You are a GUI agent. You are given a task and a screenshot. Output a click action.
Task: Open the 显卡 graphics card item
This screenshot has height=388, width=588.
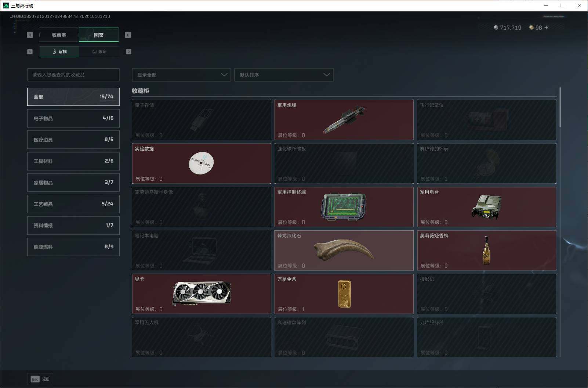point(201,294)
